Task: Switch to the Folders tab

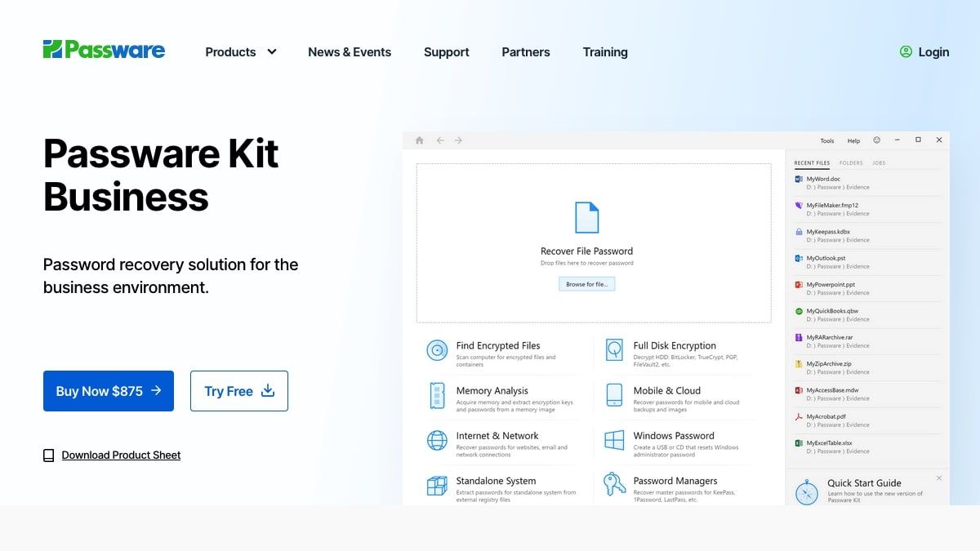Action: [851, 162]
